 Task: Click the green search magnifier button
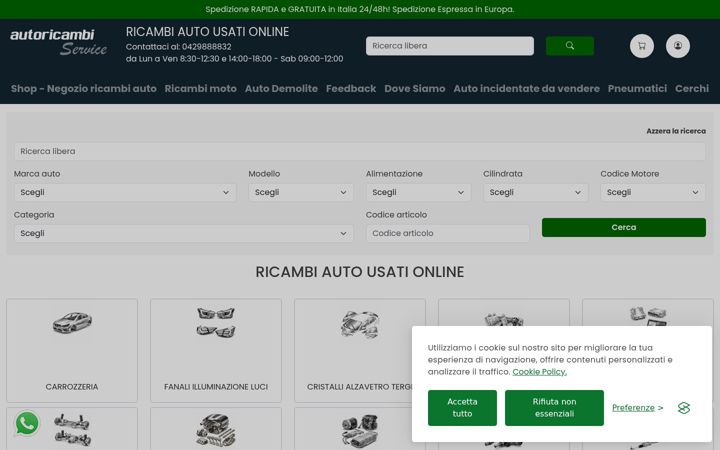click(x=569, y=46)
